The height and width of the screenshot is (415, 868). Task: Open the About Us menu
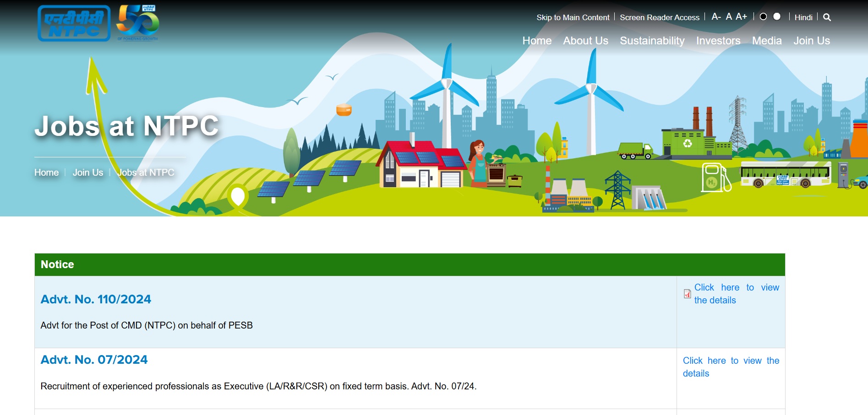pyautogui.click(x=585, y=41)
